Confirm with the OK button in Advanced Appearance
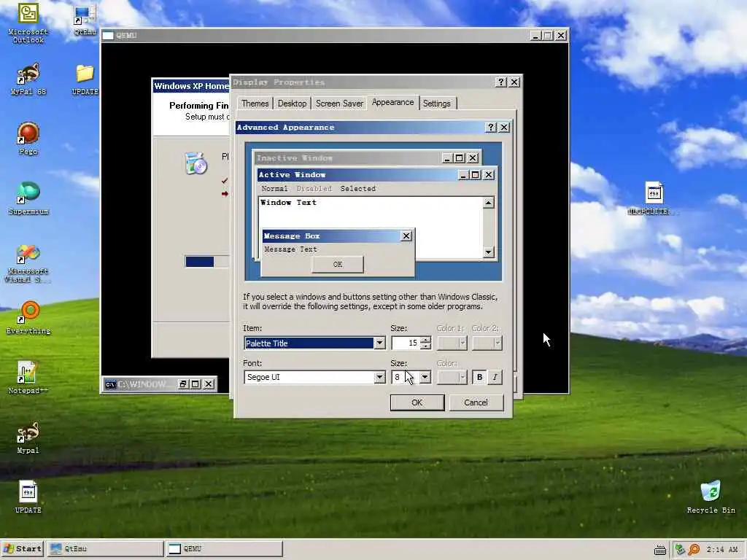Screen dimensions: 747x560 point(417,402)
